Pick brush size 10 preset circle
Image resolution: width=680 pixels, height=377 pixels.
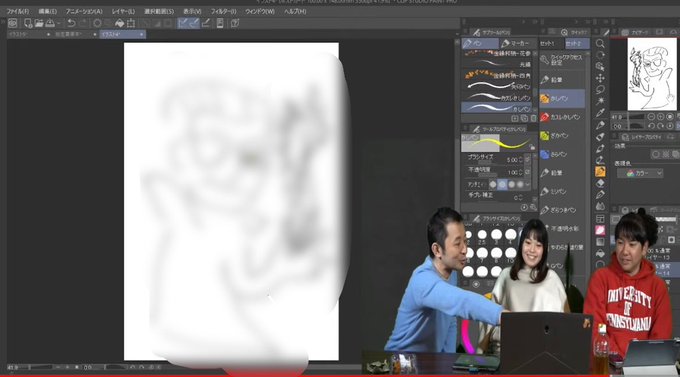click(511, 253)
